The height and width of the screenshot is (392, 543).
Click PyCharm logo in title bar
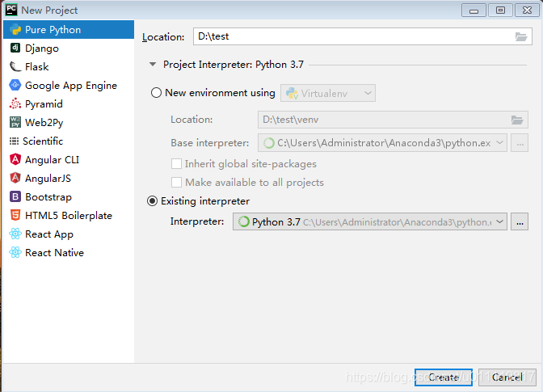(11, 10)
